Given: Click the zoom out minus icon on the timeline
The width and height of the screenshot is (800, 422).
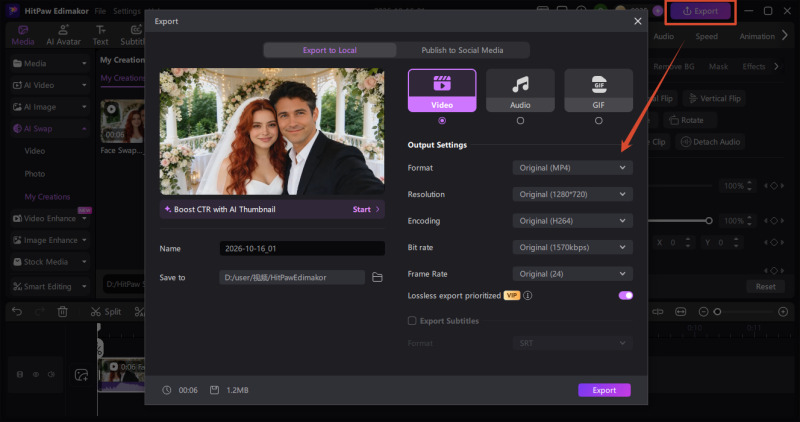Looking at the screenshot, I should tap(703, 312).
